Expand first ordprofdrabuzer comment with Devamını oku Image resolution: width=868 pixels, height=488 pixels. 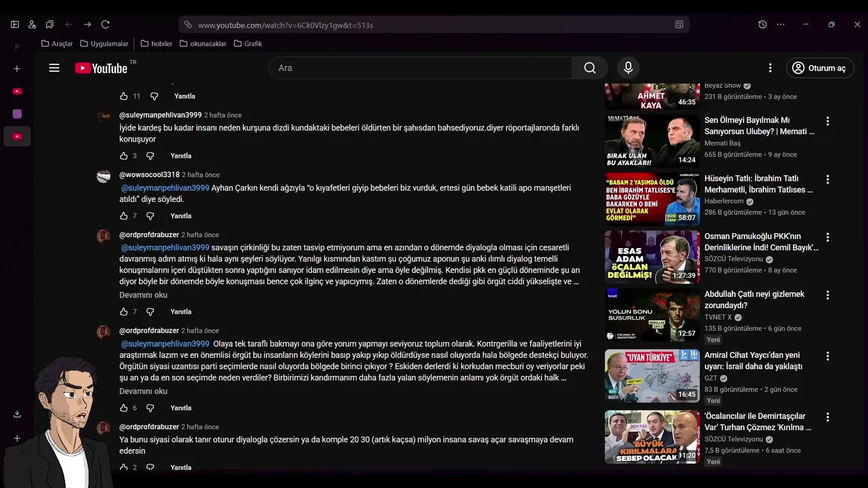click(143, 296)
